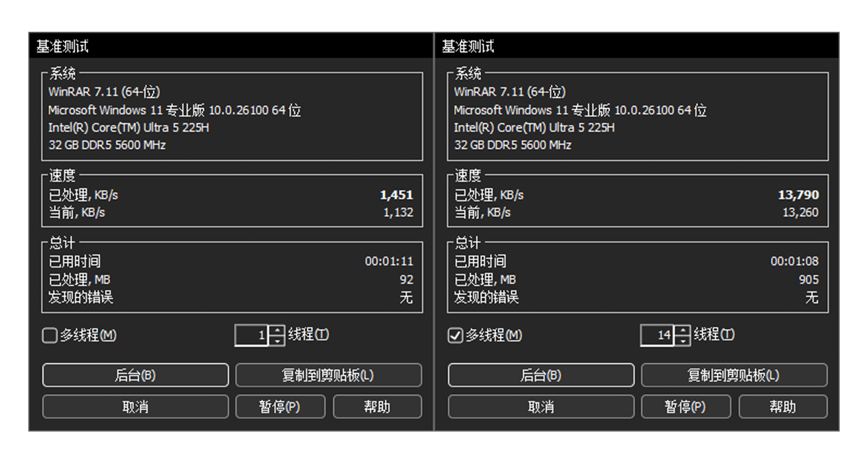Increase thread count using up arrow, left dialog
This screenshot has width=868, height=459.
277,331
